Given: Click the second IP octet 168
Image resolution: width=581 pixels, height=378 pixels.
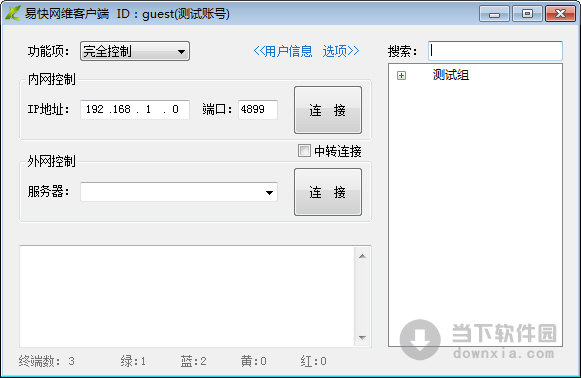Looking at the screenshot, I should [121, 109].
